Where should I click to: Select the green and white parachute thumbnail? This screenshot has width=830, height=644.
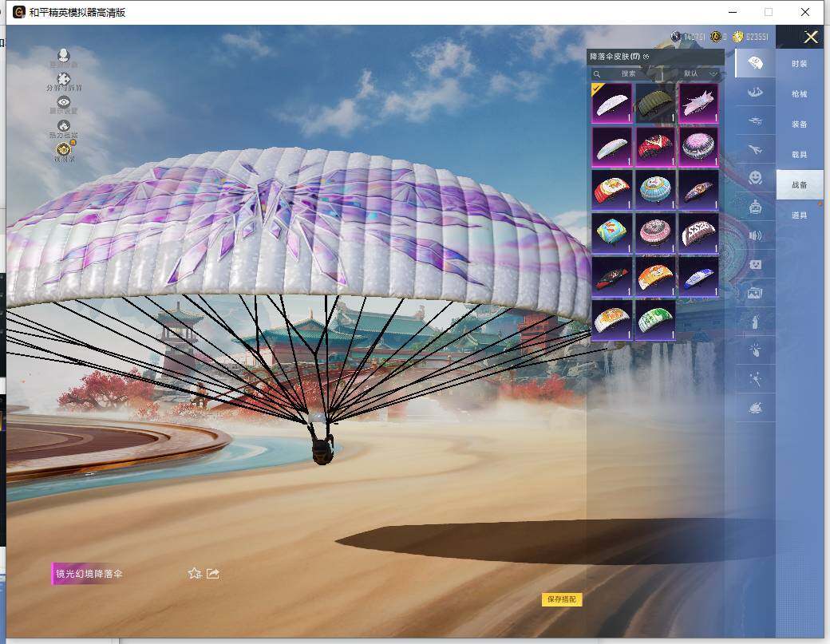[x=655, y=319]
